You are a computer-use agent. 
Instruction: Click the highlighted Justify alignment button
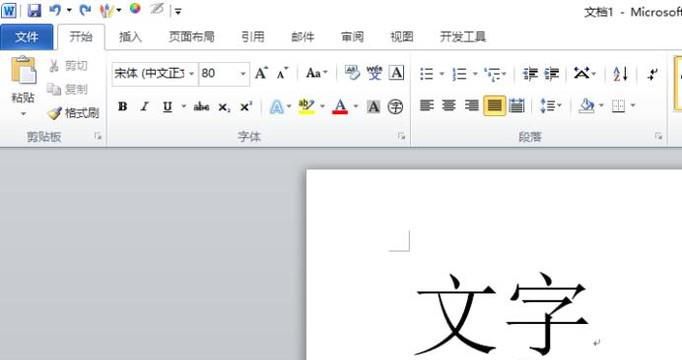(495, 106)
